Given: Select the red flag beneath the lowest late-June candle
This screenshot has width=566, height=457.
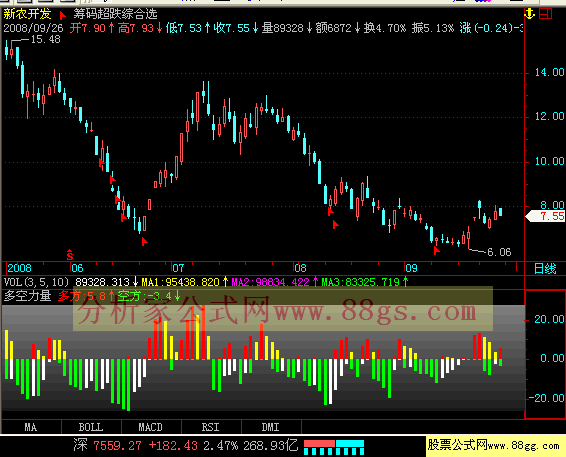Looking at the screenshot, I should (144, 241).
